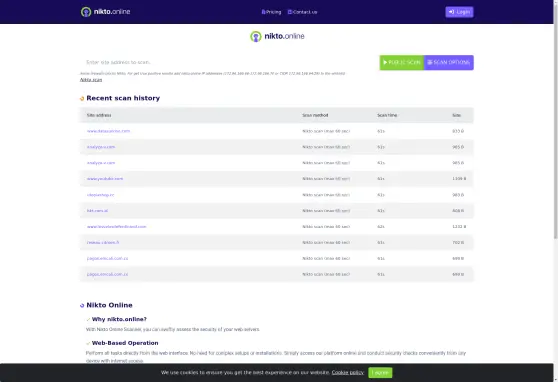The height and width of the screenshot is (382, 558).
Task: Click the Nikto Online section heading
Action: pyautogui.click(x=109, y=305)
